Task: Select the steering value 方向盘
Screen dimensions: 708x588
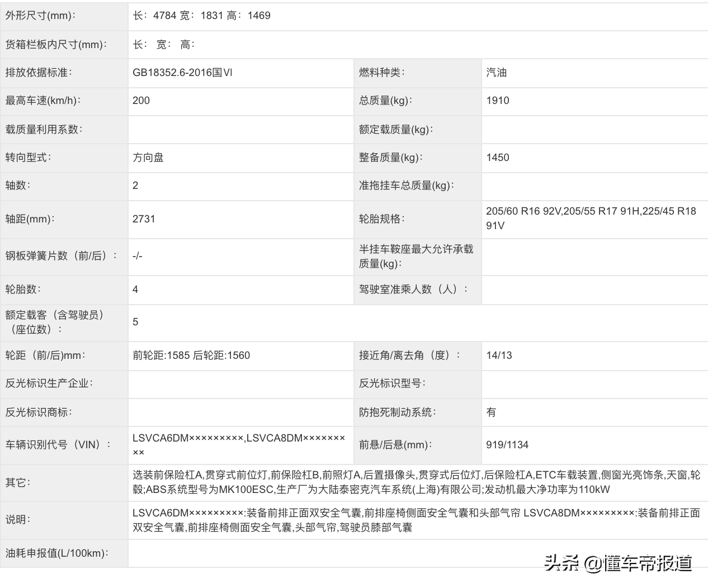Action: click(x=148, y=158)
